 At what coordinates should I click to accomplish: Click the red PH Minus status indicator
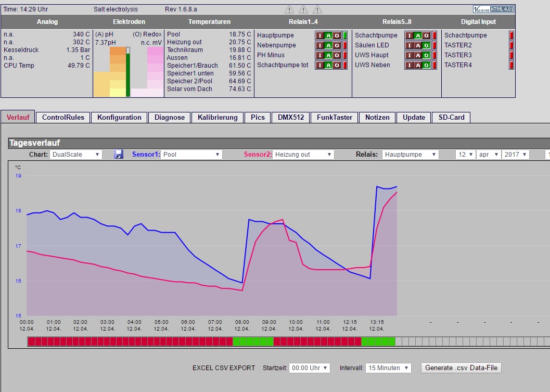click(345, 55)
